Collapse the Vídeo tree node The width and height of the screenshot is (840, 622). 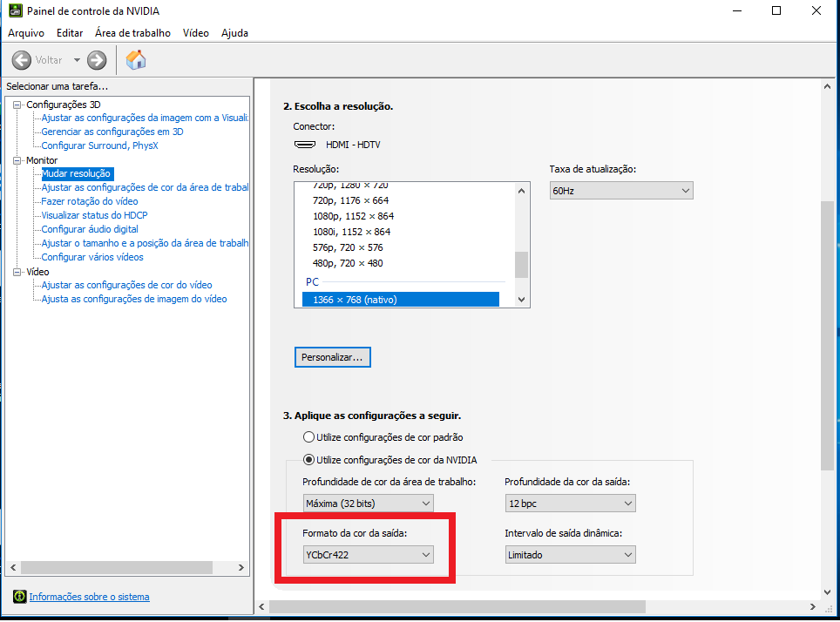pyautogui.click(x=17, y=272)
